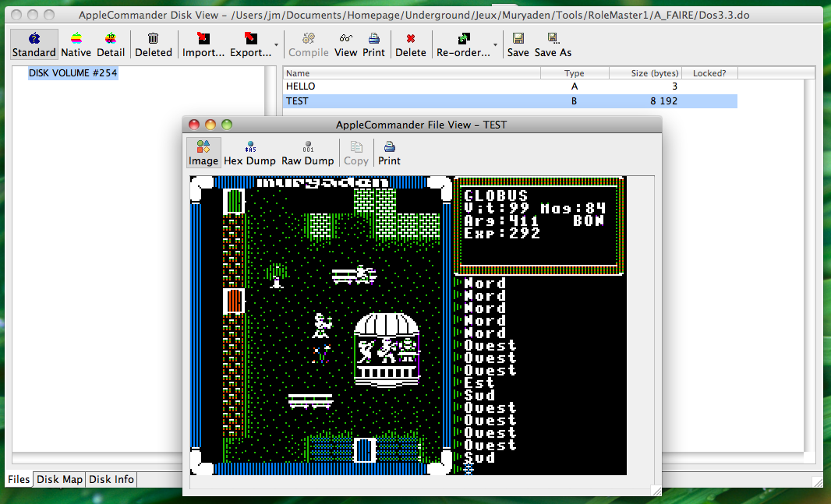Screen dimensions: 831x504
Task: Minimize the File View - TEST window
Action: 210,125
